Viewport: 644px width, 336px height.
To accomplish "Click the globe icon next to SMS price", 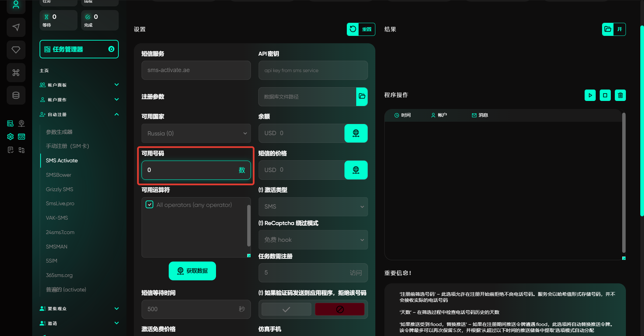I will click(356, 170).
